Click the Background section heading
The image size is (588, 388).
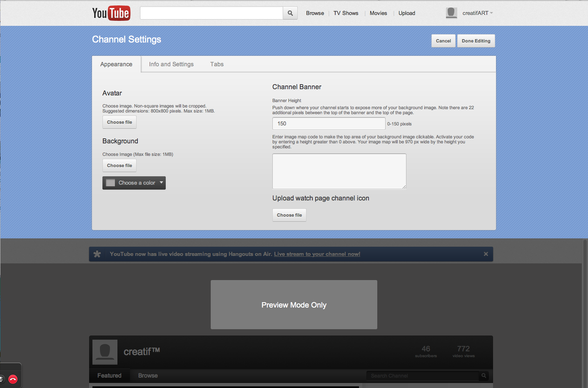point(120,141)
